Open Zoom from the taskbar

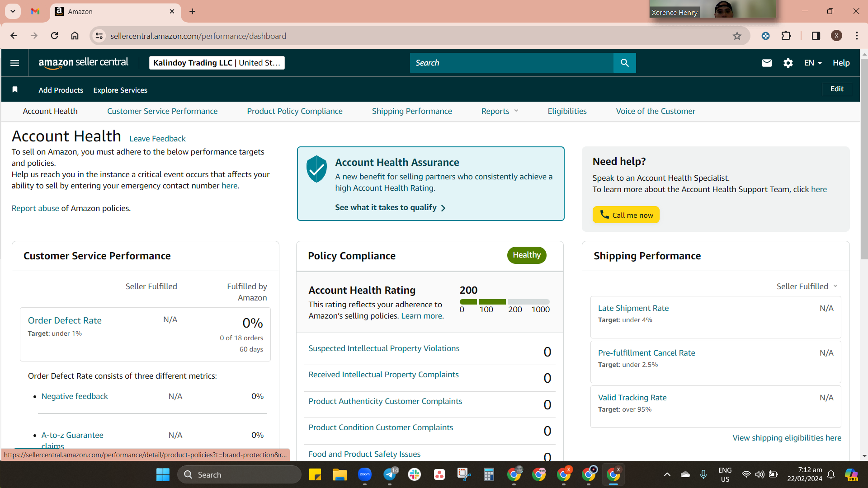(365, 474)
